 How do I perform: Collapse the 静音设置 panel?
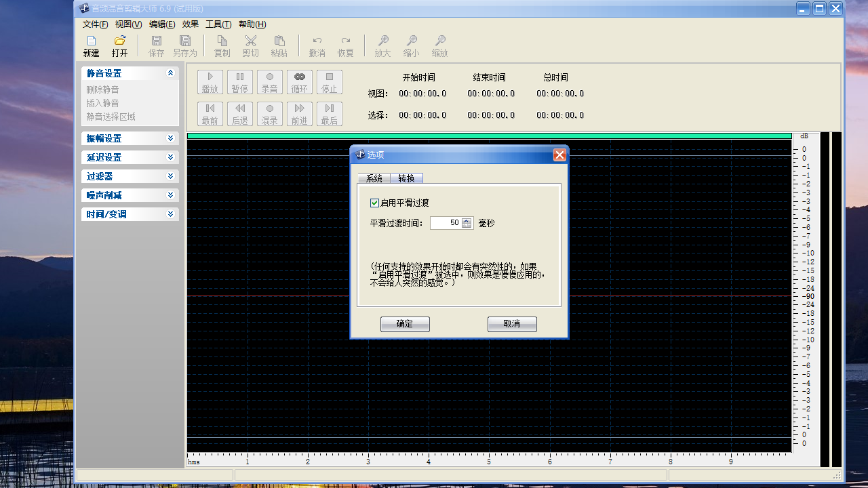[x=170, y=73]
